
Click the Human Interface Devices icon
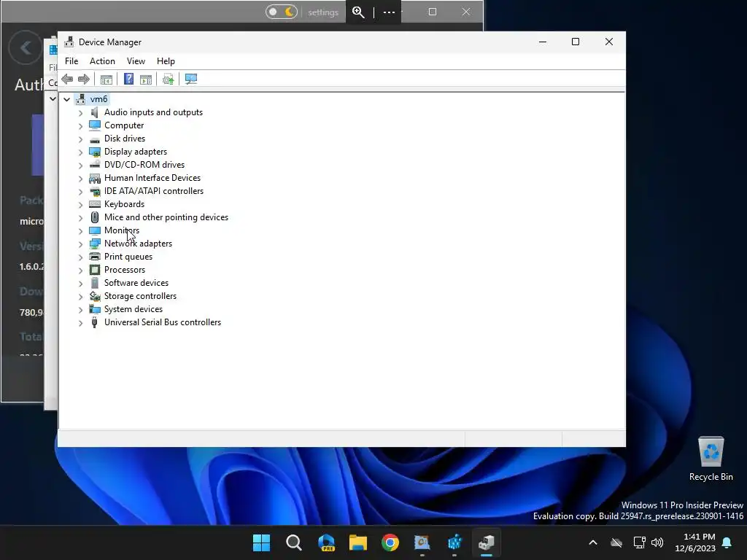click(95, 178)
